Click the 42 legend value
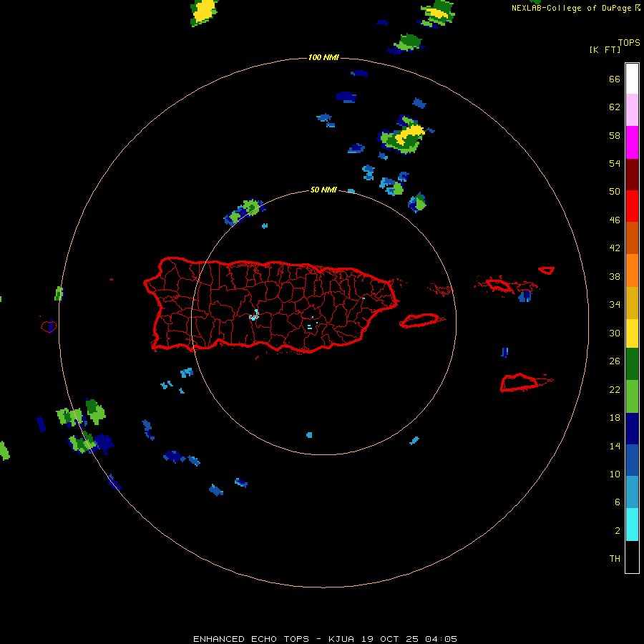Viewport: 644px width, 644px height. 615,248
